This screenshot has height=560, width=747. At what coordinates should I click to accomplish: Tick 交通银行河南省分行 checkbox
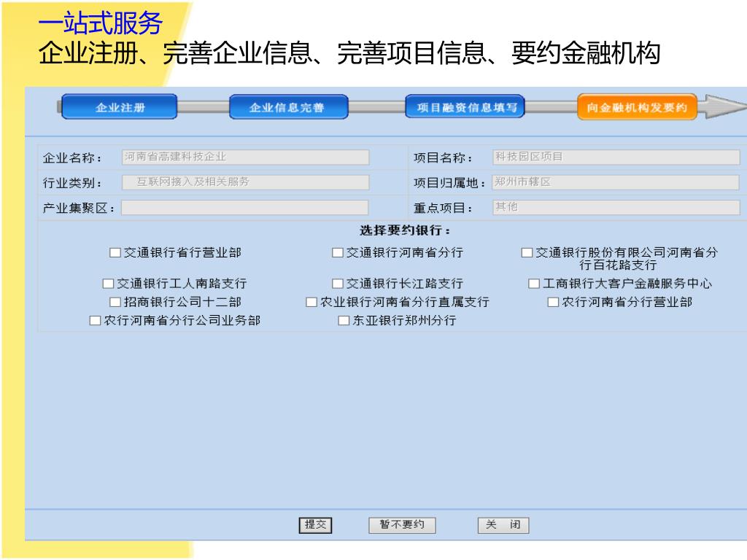[337, 253]
